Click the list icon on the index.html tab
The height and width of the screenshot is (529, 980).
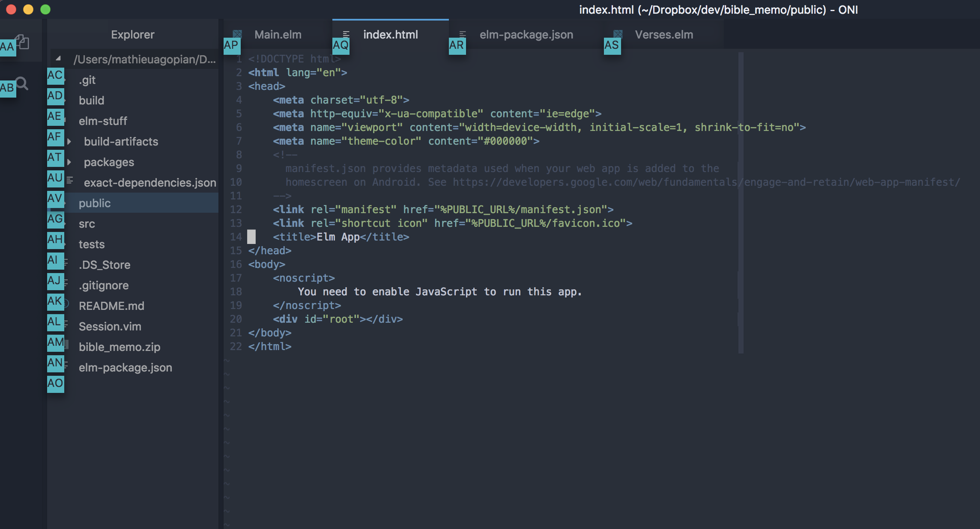click(x=345, y=33)
